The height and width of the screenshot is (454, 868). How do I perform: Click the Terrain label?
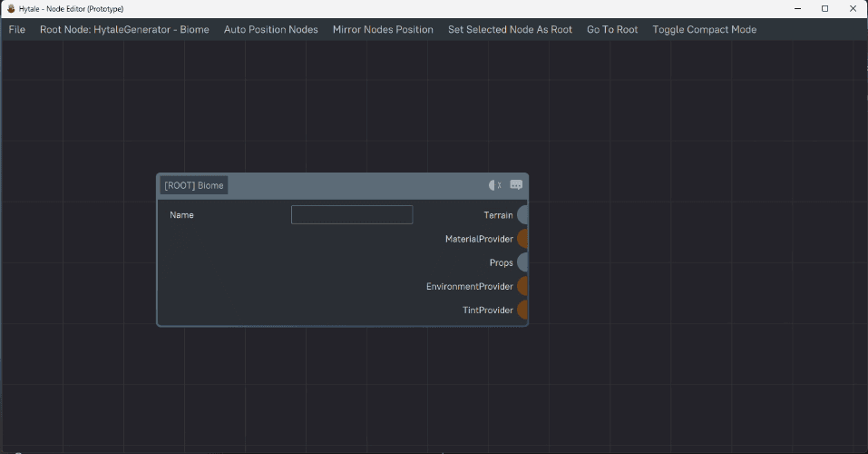coord(498,215)
